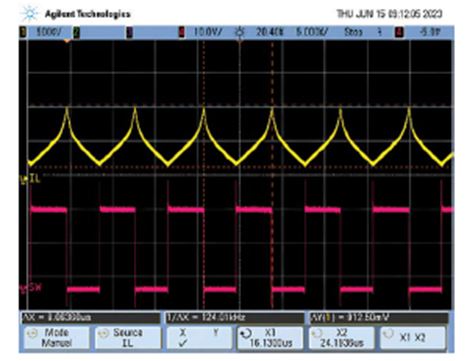467x361 pixels.
Task: Select the X2 cursor softkey
Action: click(x=341, y=338)
